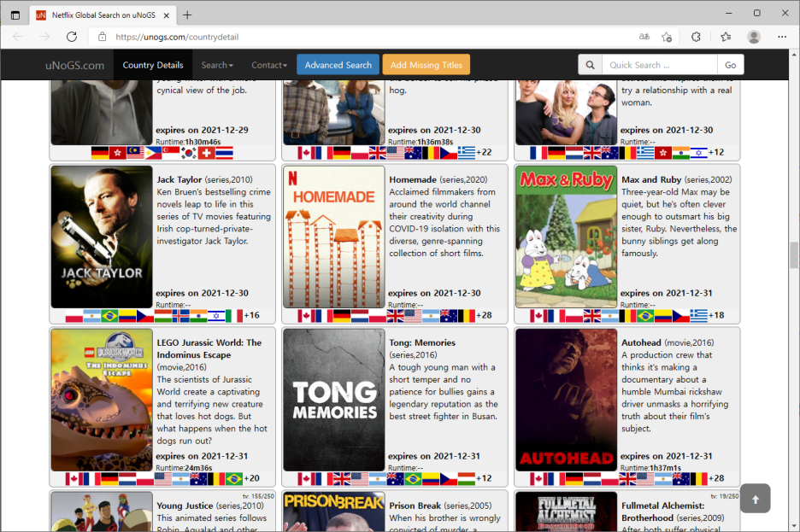800x532 pixels.
Task: Show +22 more countries in top middle card
Action: tap(484, 152)
